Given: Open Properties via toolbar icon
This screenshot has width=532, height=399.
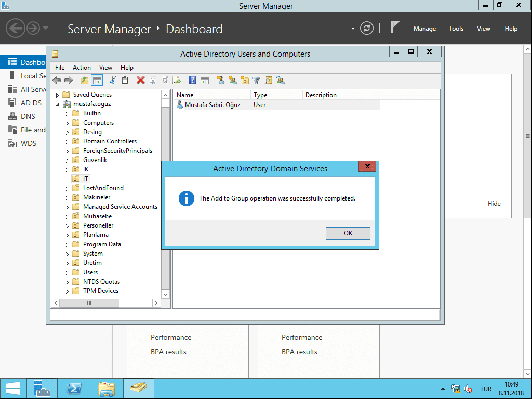Looking at the screenshot, I should (153, 81).
